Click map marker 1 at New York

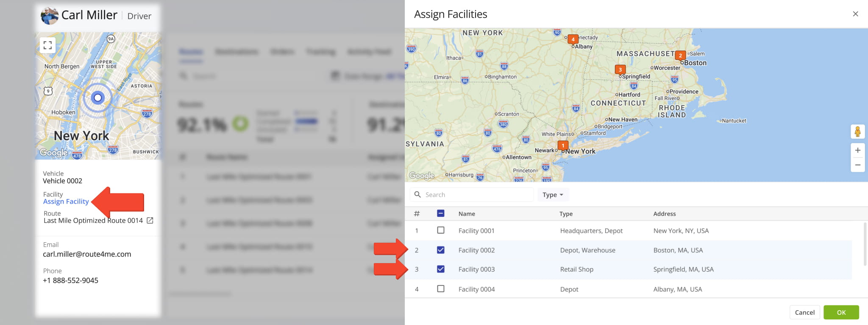[x=563, y=146]
